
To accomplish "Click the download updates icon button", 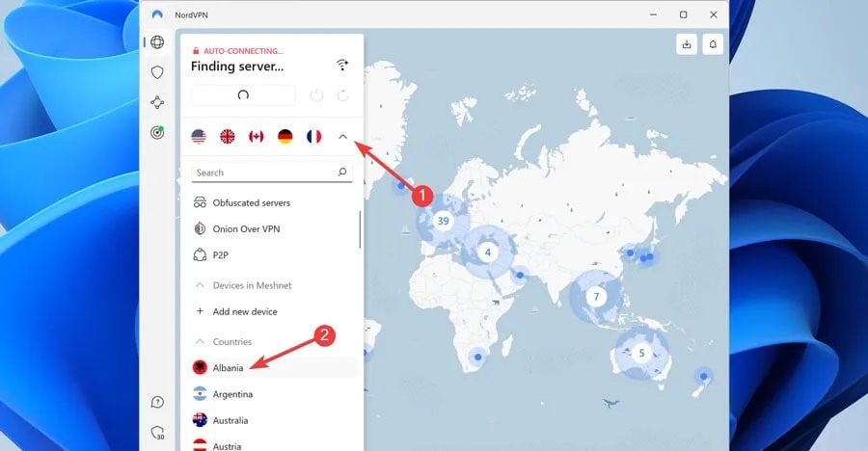I will (x=687, y=44).
